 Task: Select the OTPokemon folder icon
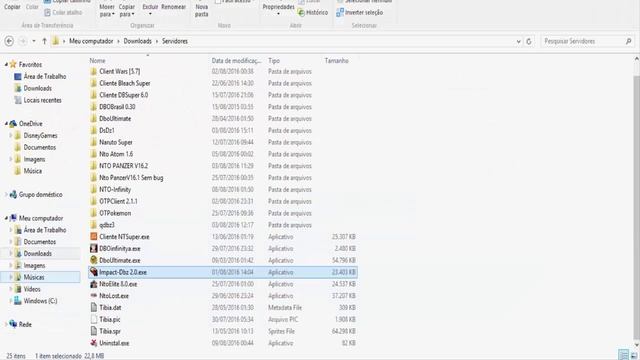pyautogui.click(x=93, y=213)
